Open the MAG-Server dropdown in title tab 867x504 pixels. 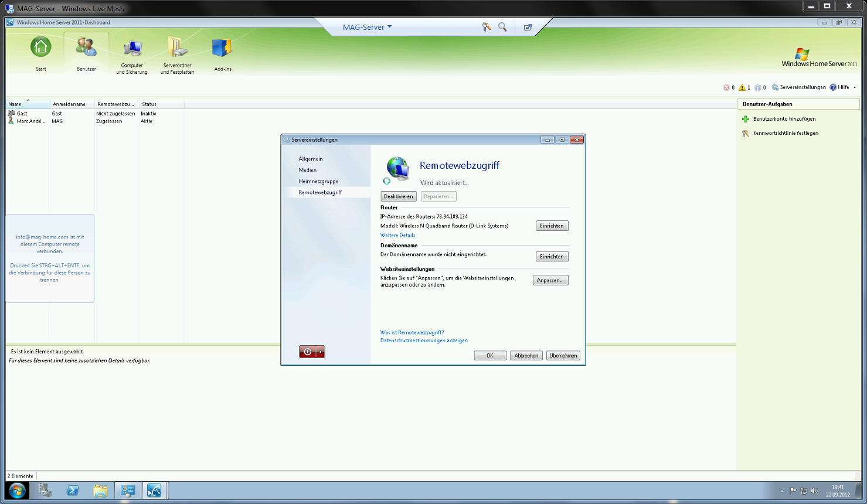click(368, 27)
